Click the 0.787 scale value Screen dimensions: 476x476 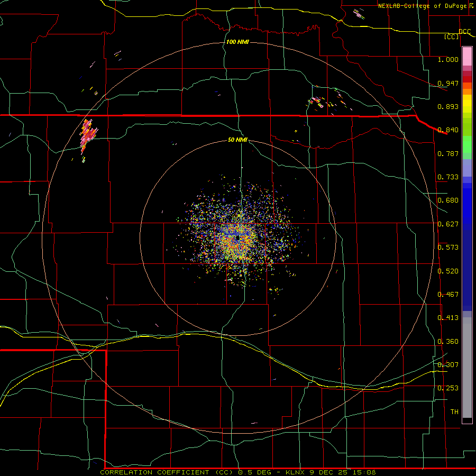448,153
